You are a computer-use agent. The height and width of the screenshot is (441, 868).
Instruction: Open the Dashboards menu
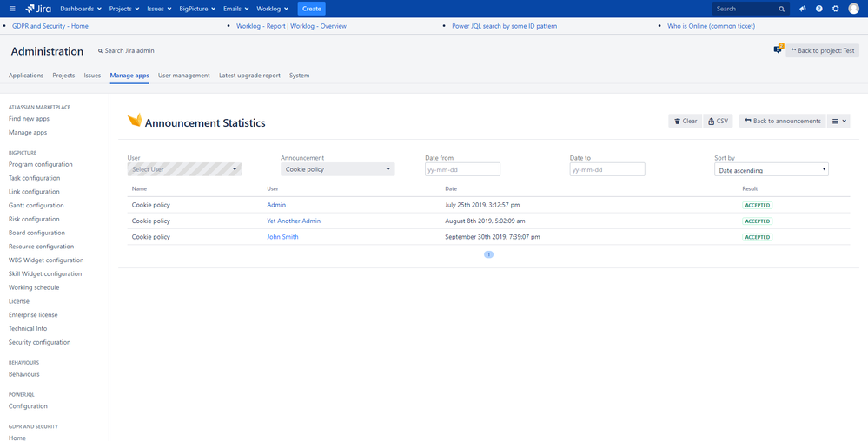click(80, 9)
